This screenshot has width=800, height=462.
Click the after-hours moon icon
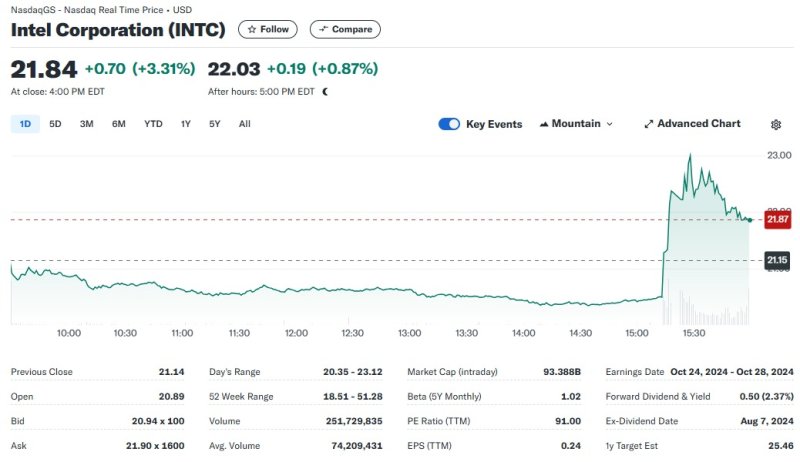324,91
